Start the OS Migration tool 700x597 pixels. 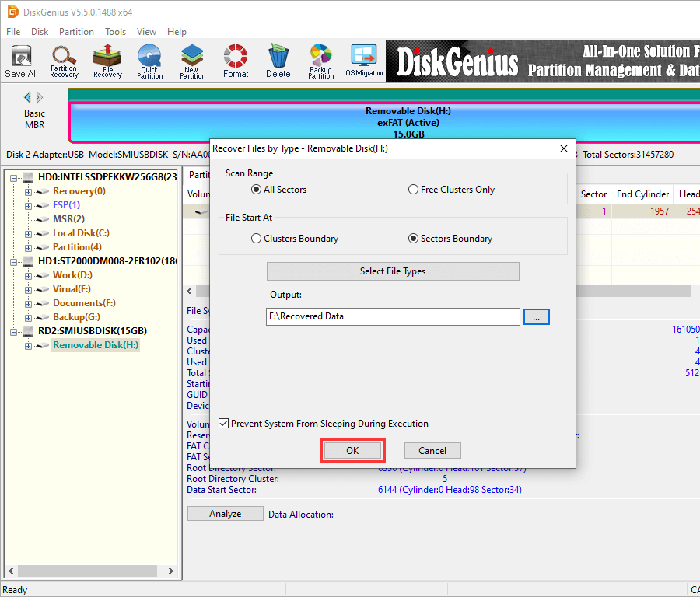coord(364,61)
